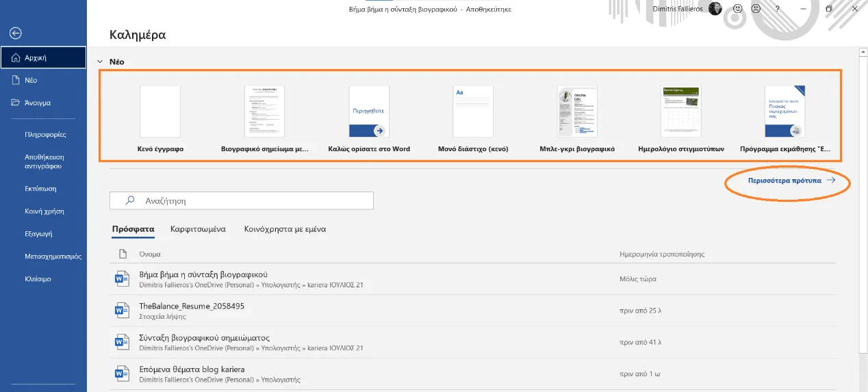Image resolution: width=868 pixels, height=392 pixels.
Task: Click the back arrow circle icon
Action: 16,33
